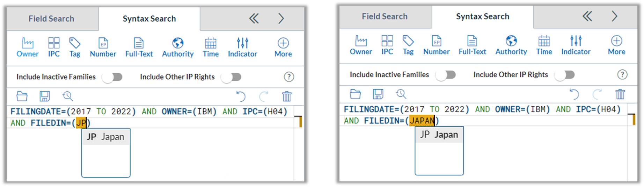644x187 pixels.
Task: Pick the JP Japan suggestion in the left panel
Action: click(x=105, y=137)
